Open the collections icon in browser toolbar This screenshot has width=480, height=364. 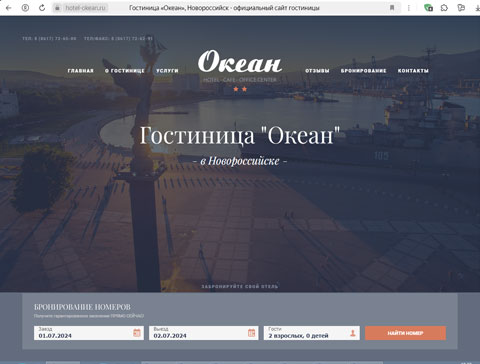pyautogui.click(x=461, y=8)
